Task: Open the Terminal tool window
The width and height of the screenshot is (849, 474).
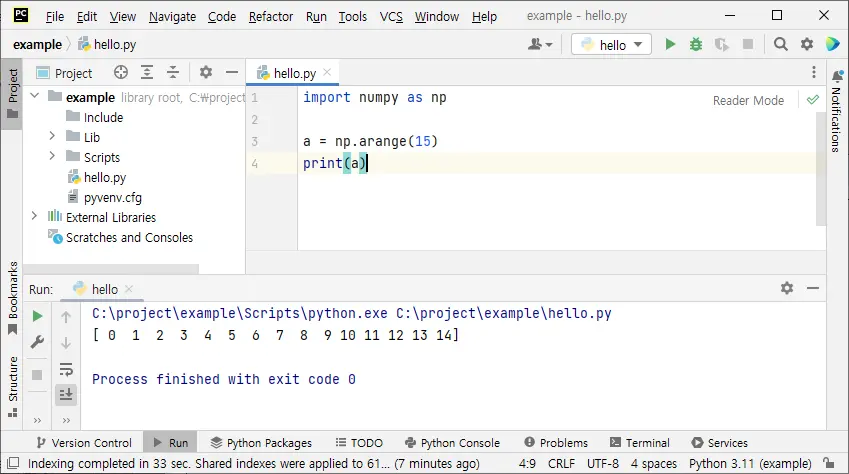Action: 639,443
